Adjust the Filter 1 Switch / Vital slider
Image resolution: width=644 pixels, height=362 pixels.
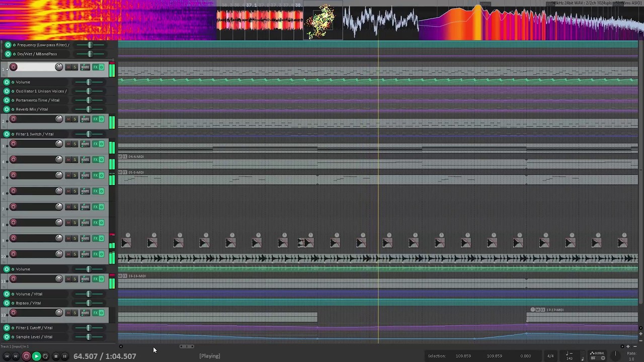[89, 134]
